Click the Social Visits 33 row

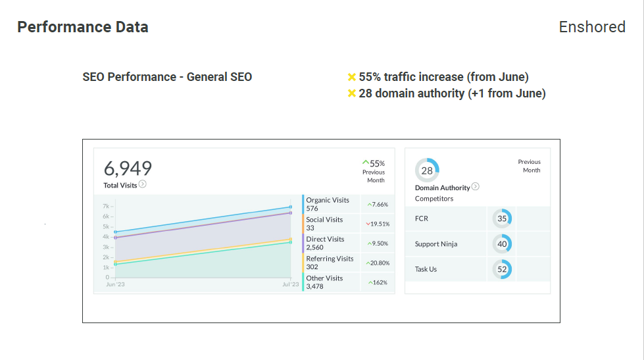coord(348,224)
